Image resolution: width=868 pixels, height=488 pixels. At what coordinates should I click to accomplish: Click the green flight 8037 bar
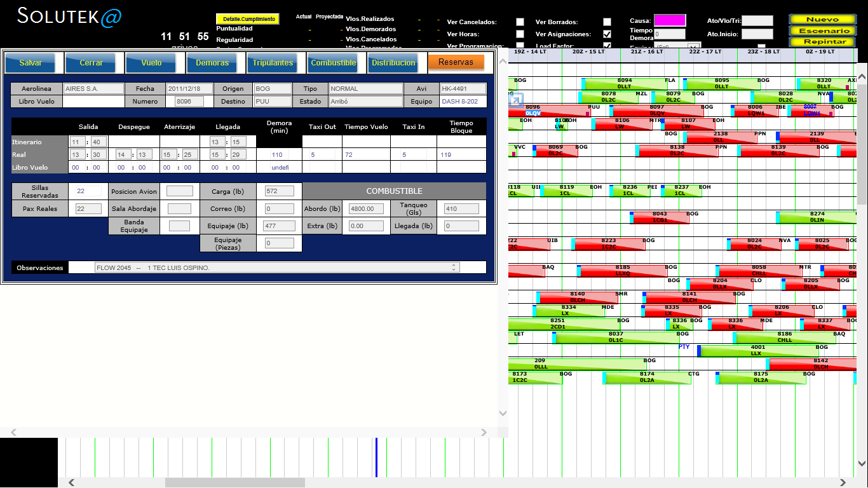click(615, 337)
